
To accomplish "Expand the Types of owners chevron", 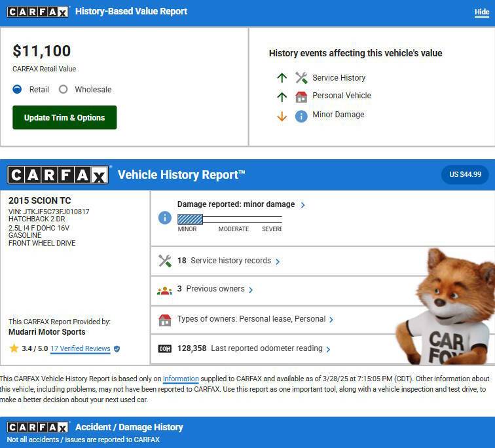I will (331, 320).
